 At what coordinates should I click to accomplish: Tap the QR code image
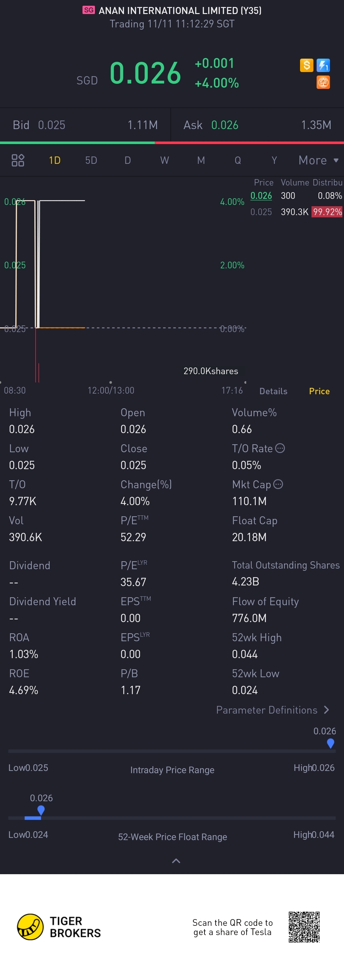(x=304, y=927)
